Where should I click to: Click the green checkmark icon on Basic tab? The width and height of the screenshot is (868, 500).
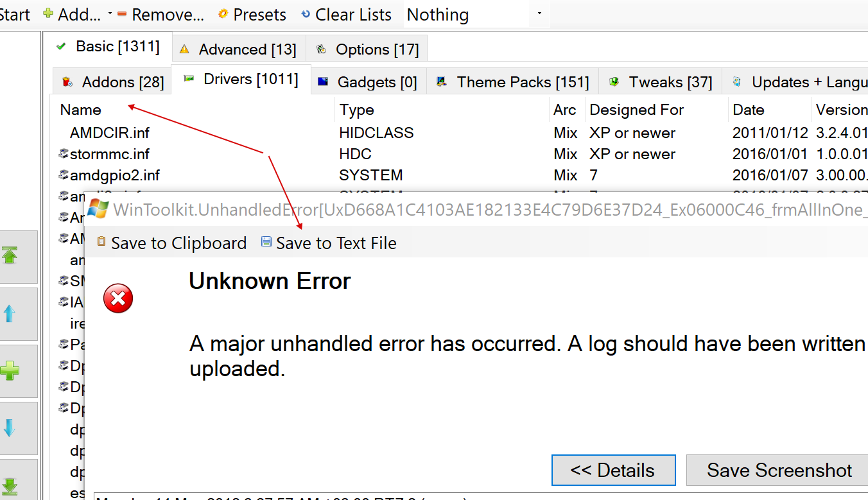(62, 46)
